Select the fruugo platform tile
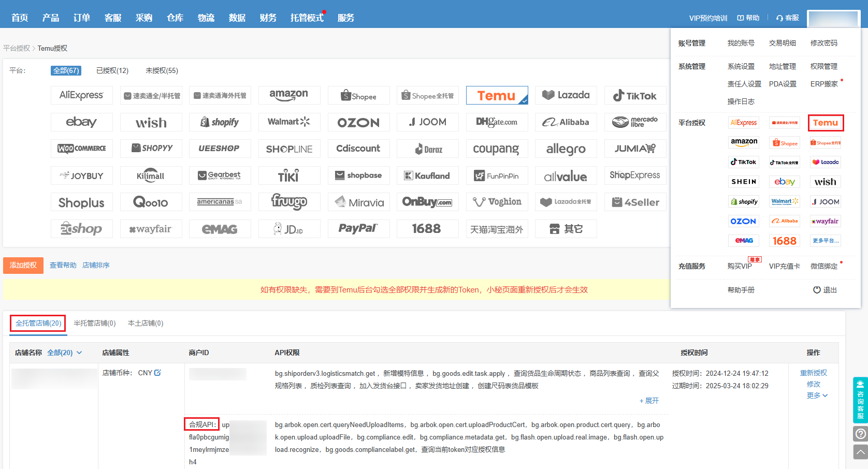The width and height of the screenshot is (868, 469). coord(289,202)
